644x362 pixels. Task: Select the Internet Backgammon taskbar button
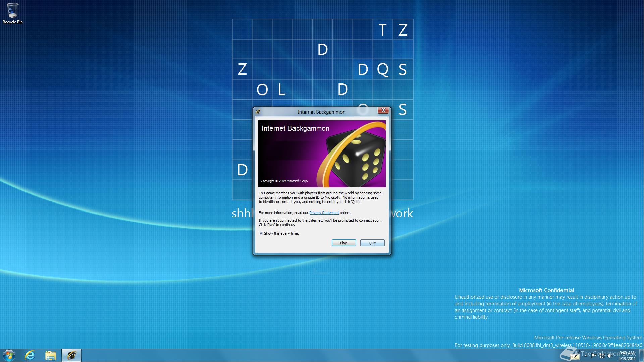71,355
